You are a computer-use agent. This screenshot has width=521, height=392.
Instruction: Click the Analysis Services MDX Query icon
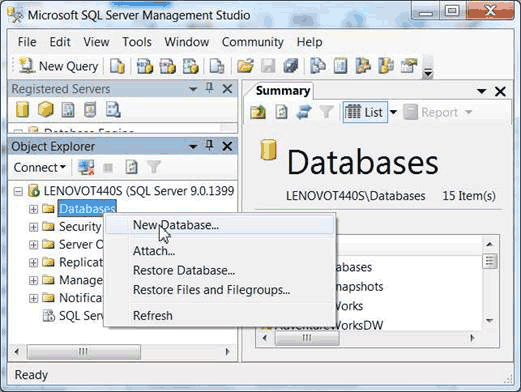[145, 66]
